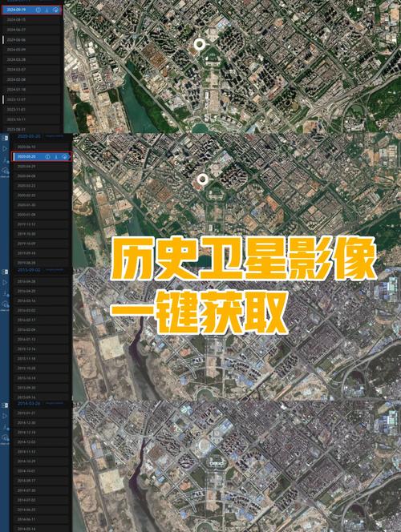
Task: Select the 2015-10-14 imagery date
Action: point(42,378)
